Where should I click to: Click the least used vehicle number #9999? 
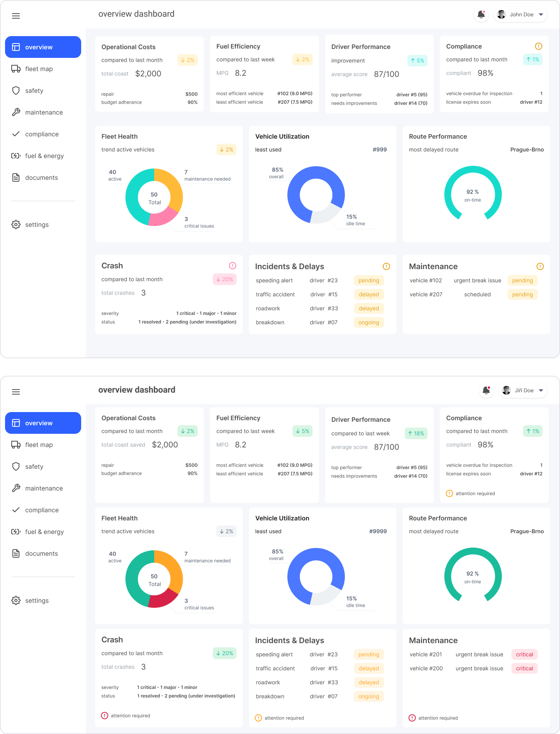pyautogui.click(x=378, y=531)
